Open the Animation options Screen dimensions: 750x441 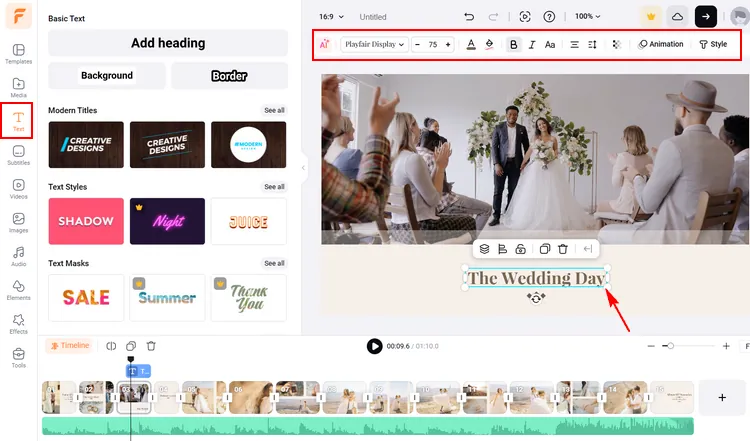tap(661, 44)
